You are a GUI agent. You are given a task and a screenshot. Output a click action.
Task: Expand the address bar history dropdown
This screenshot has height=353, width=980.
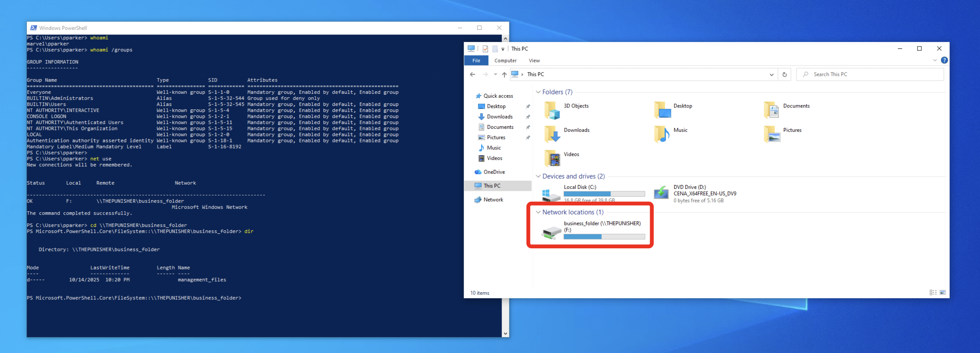(771, 74)
